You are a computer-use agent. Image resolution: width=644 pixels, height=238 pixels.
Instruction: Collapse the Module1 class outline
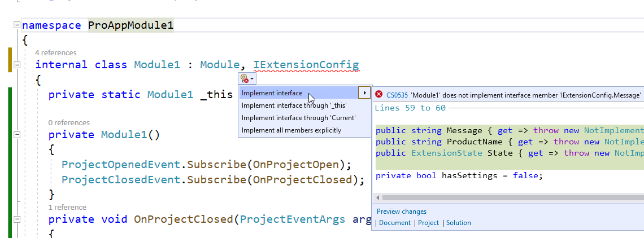coord(17,65)
